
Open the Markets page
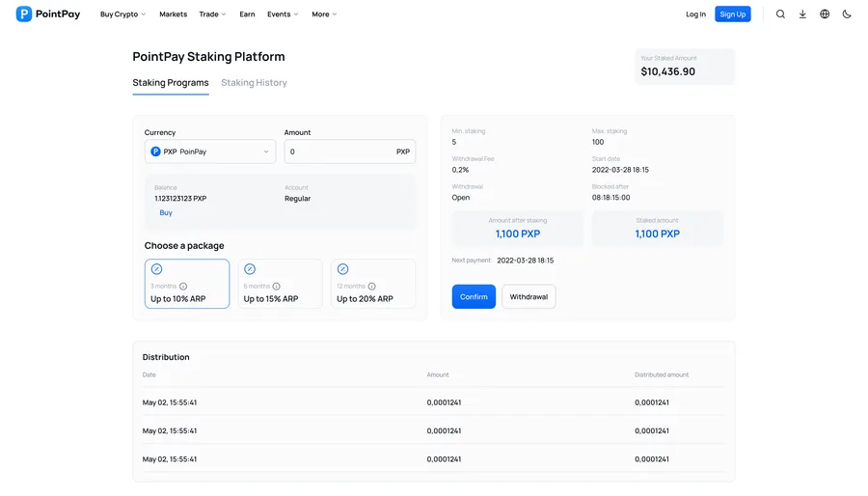tap(174, 14)
